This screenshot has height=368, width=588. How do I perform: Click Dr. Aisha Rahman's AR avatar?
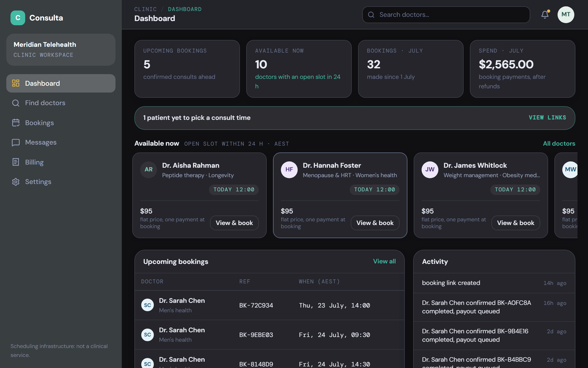(x=149, y=170)
